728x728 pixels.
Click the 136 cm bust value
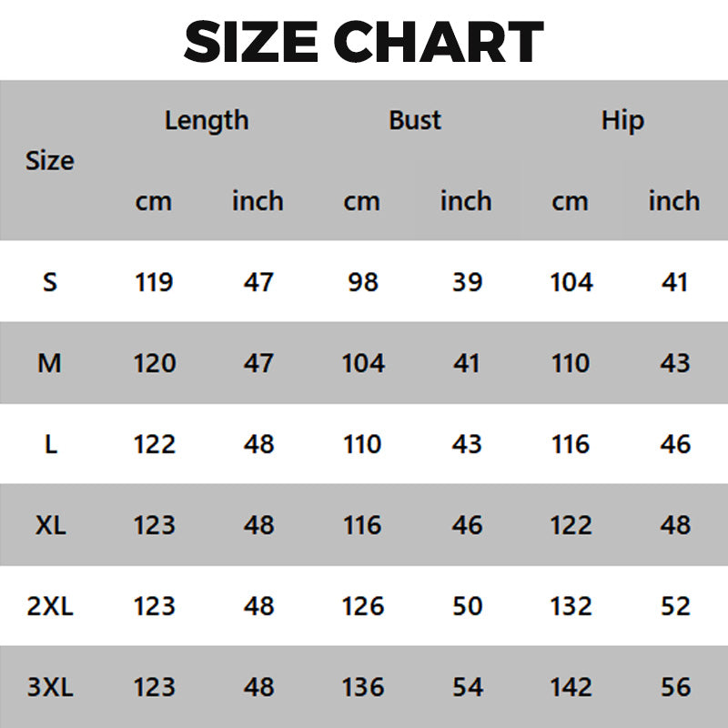[362, 687]
